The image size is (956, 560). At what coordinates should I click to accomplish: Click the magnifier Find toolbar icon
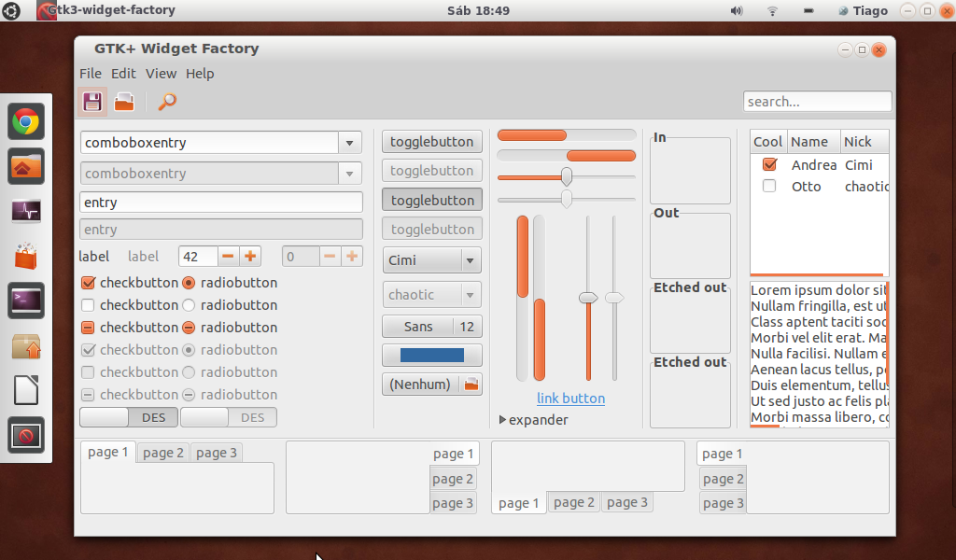167,102
